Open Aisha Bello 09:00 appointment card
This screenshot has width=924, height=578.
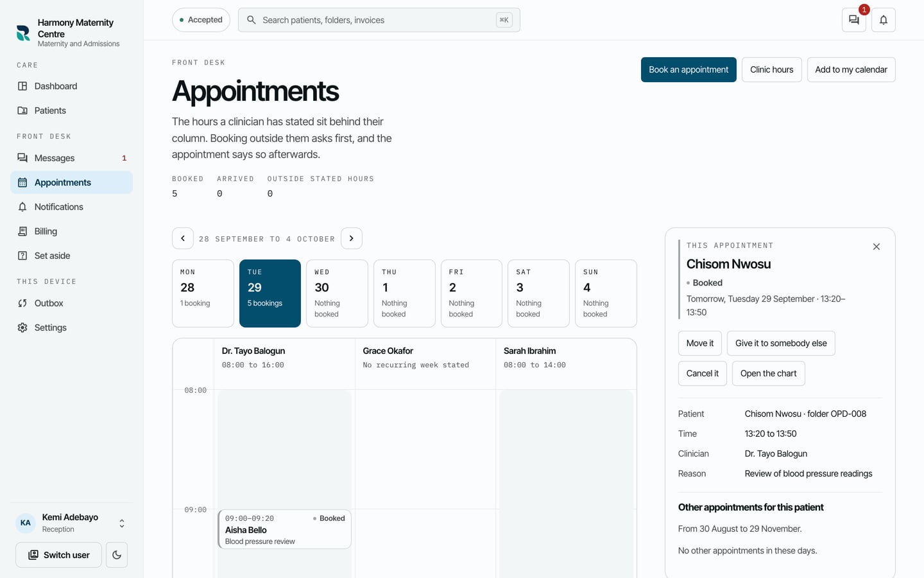click(284, 529)
